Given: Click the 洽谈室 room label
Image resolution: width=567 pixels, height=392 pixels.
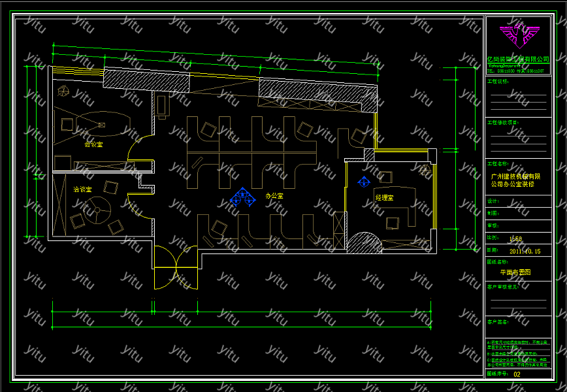Looking at the screenshot, I should point(82,189).
